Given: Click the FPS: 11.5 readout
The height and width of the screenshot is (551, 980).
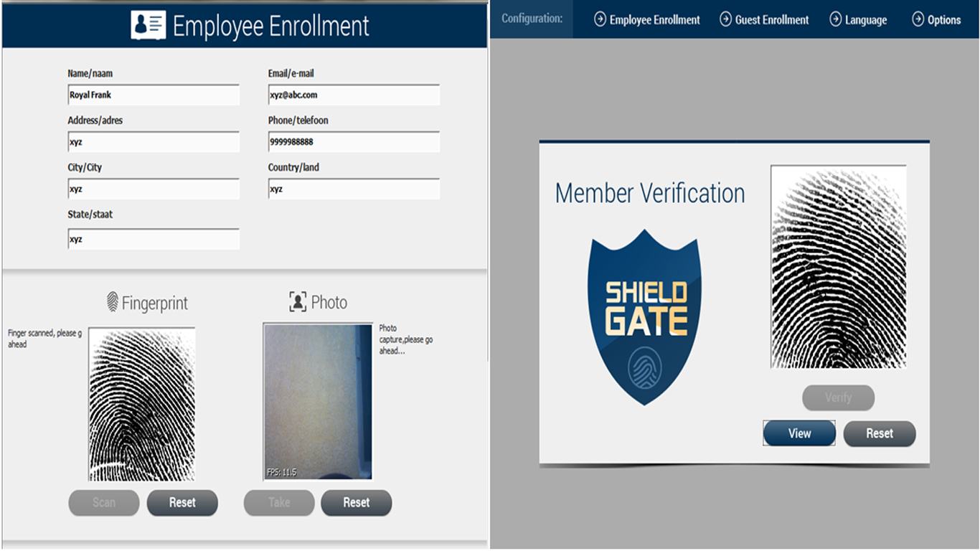Looking at the screenshot, I should 281,472.
